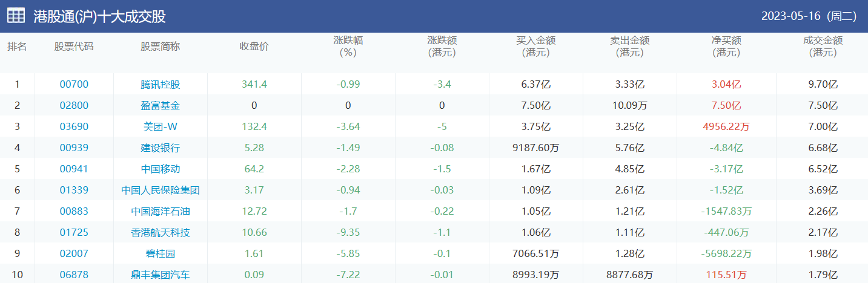Click the 涨跌幅 column header

pyautogui.click(x=348, y=47)
